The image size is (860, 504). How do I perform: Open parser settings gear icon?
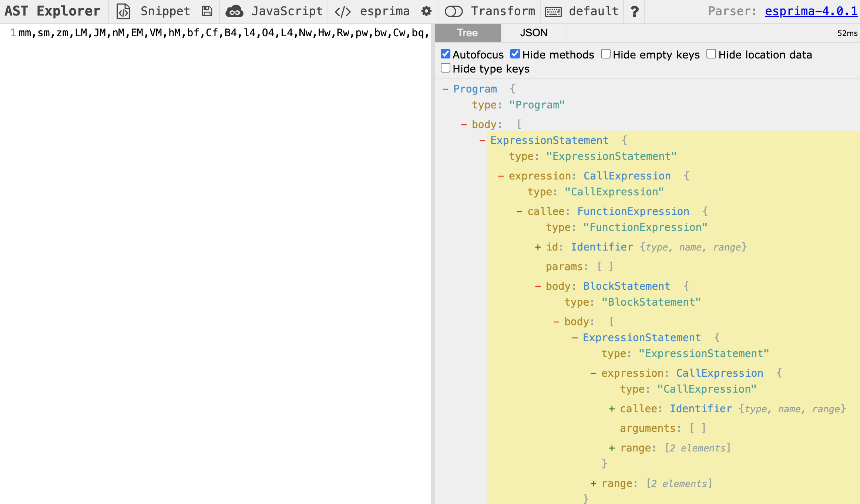tap(427, 11)
